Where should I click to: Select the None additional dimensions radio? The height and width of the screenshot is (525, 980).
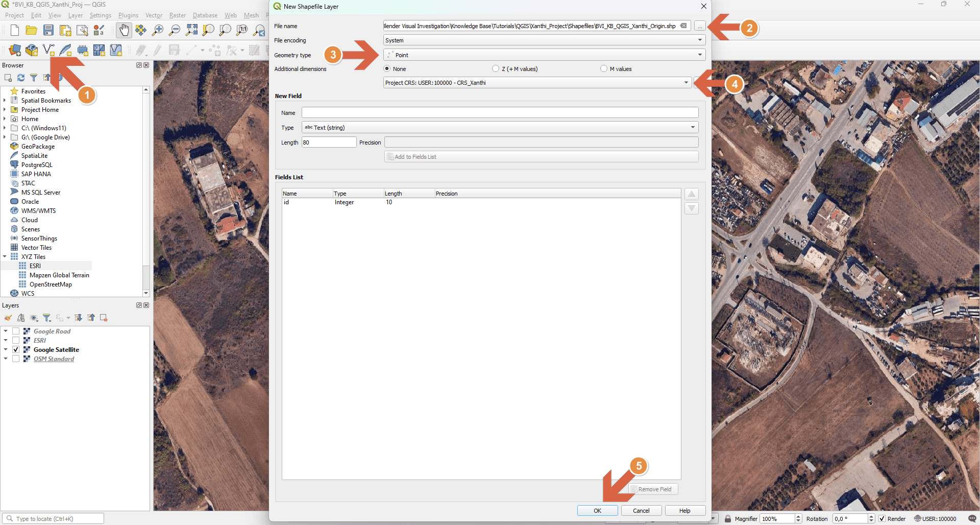387,69
